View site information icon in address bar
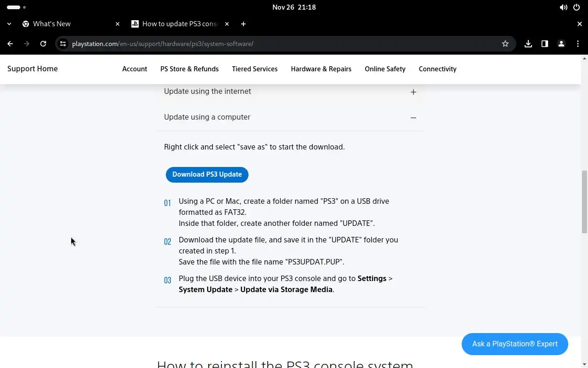Viewport: 588px width, 368px height. [63, 44]
